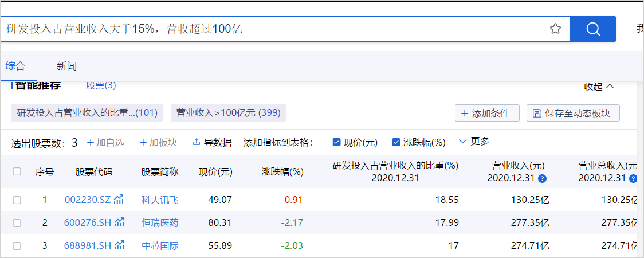The image size is (644, 258).
Task: Open stock code 002230.SZ
Action: click(x=88, y=200)
